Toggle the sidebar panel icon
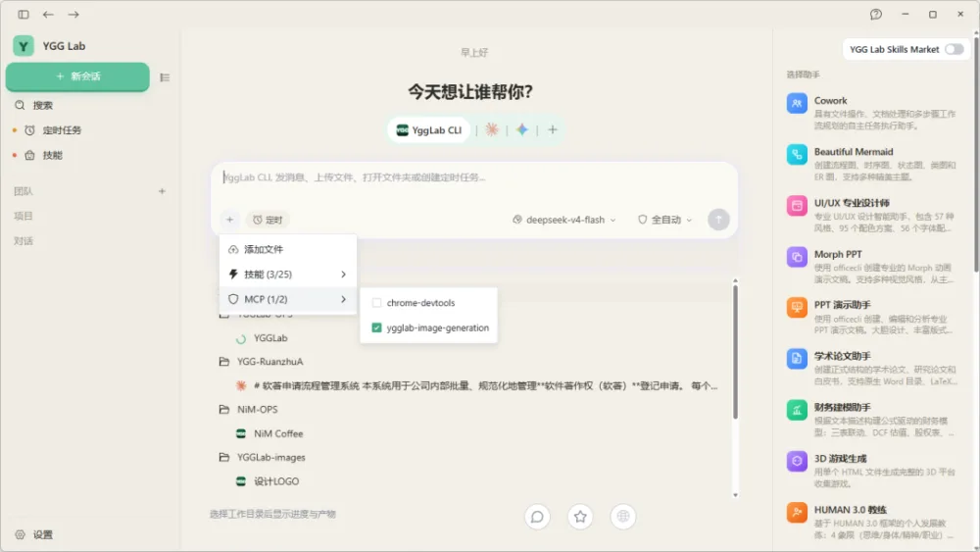Screen dimensions: 980x552 click(24, 14)
